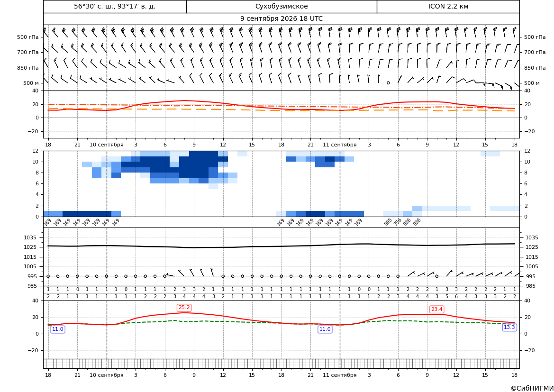Click the date header 9 сентября 2026 18 UTC
Image resolution: width=554 pixels, height=392 pixels.
pos(281,19)
